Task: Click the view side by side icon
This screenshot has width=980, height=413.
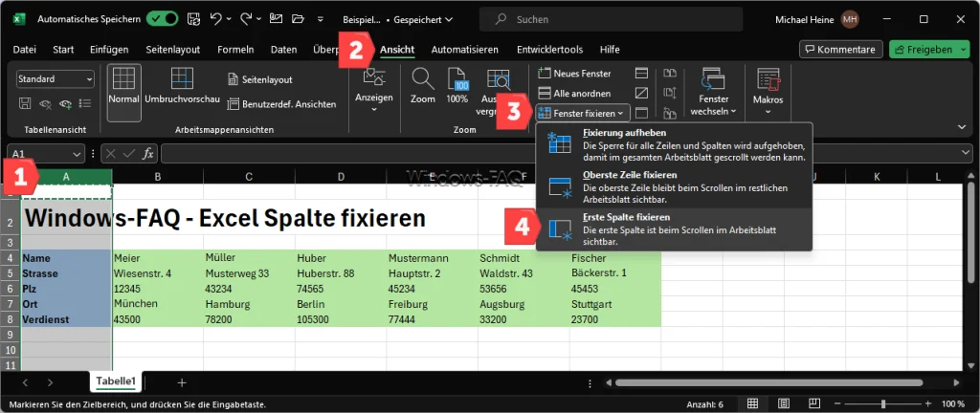Action: tap(670, 74)
